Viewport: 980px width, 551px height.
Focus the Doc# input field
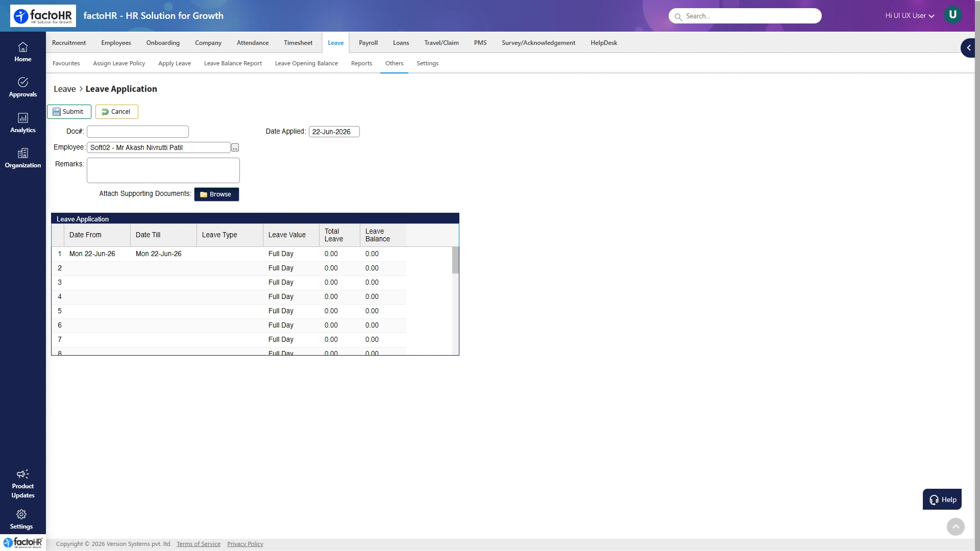[x=138, y=132]
